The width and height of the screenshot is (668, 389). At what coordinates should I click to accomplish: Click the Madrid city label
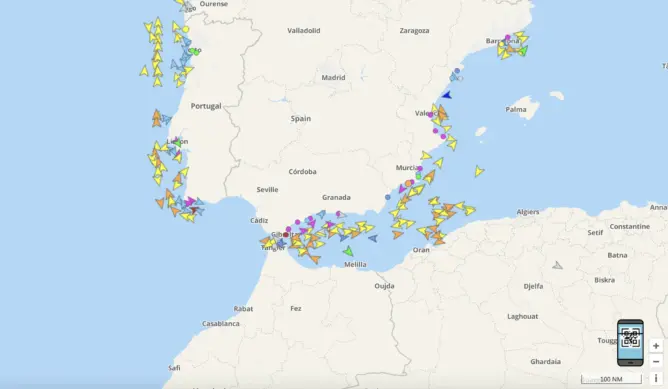333,78
